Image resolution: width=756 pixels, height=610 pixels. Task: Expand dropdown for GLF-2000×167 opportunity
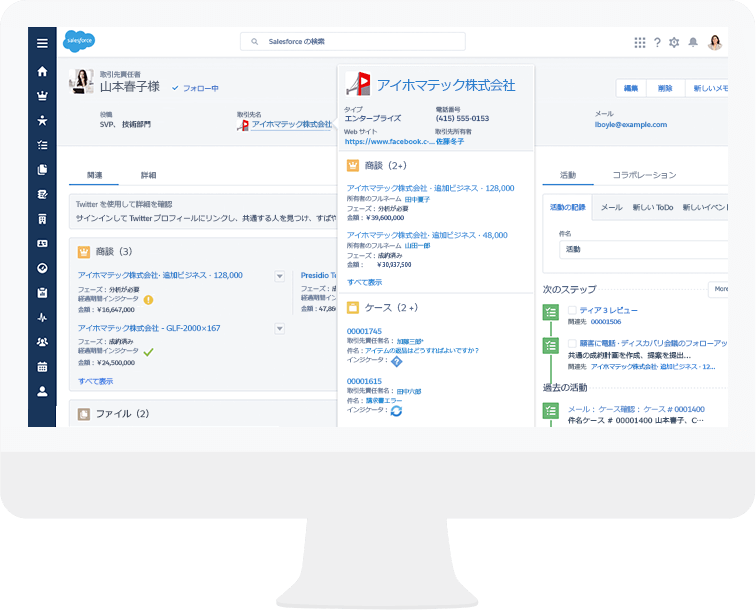(x=280, y=328)
